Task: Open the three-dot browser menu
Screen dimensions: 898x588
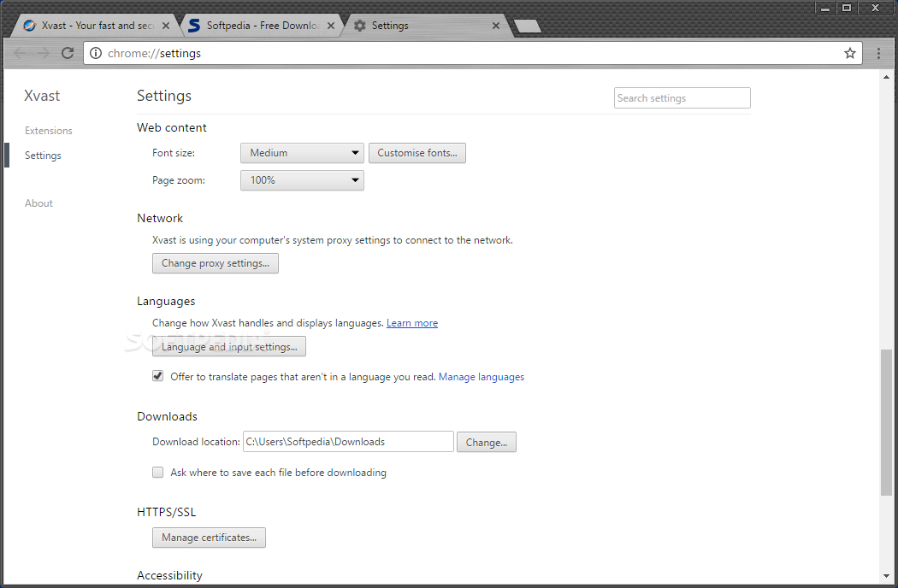Action: [878, 53]
